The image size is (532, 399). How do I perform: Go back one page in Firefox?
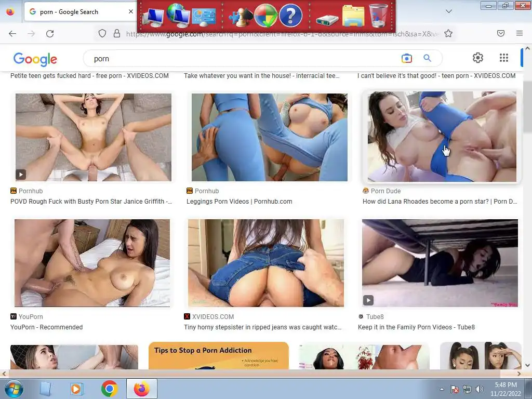[x=12, y=33]
